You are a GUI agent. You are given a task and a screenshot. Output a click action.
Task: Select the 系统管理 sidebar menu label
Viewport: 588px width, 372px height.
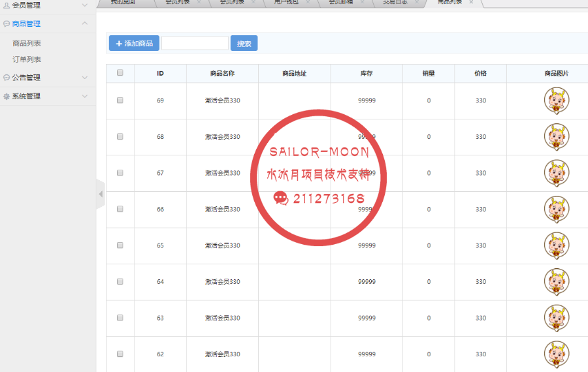[26, 97]
